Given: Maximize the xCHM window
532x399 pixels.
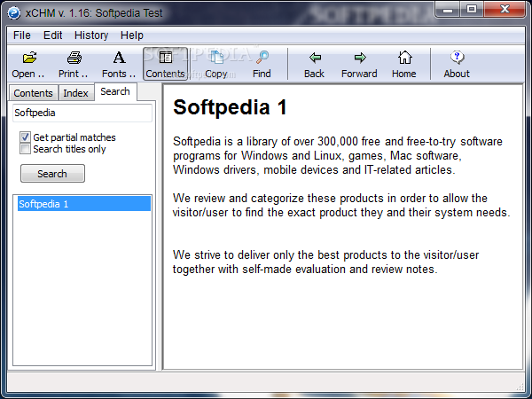Looking at the screenshot, I should click(x=472, y=9).
